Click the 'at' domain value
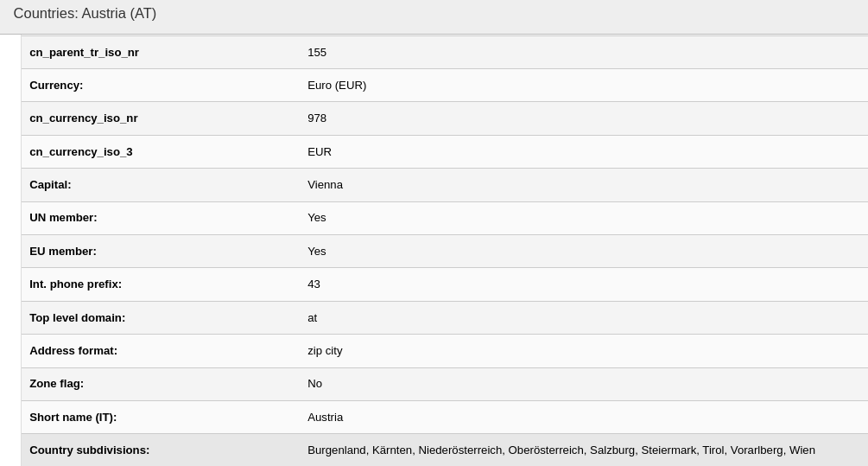 click(x=312, y=317)
